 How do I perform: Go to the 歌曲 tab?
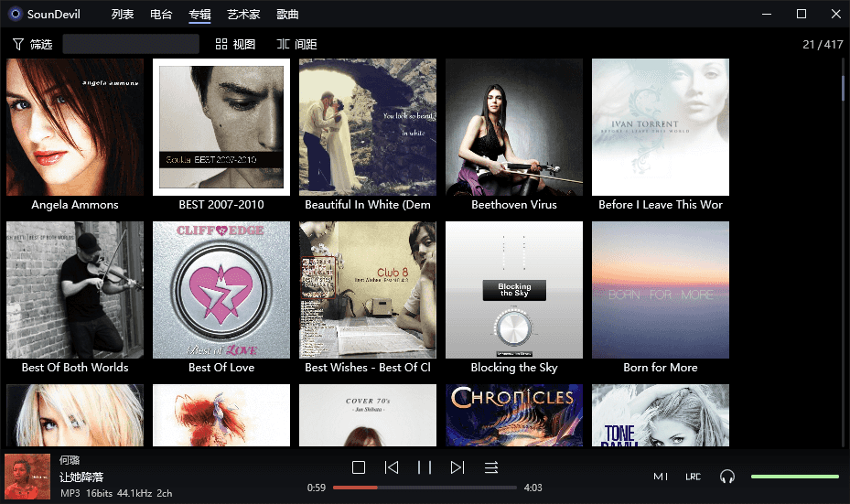point(287,15)
